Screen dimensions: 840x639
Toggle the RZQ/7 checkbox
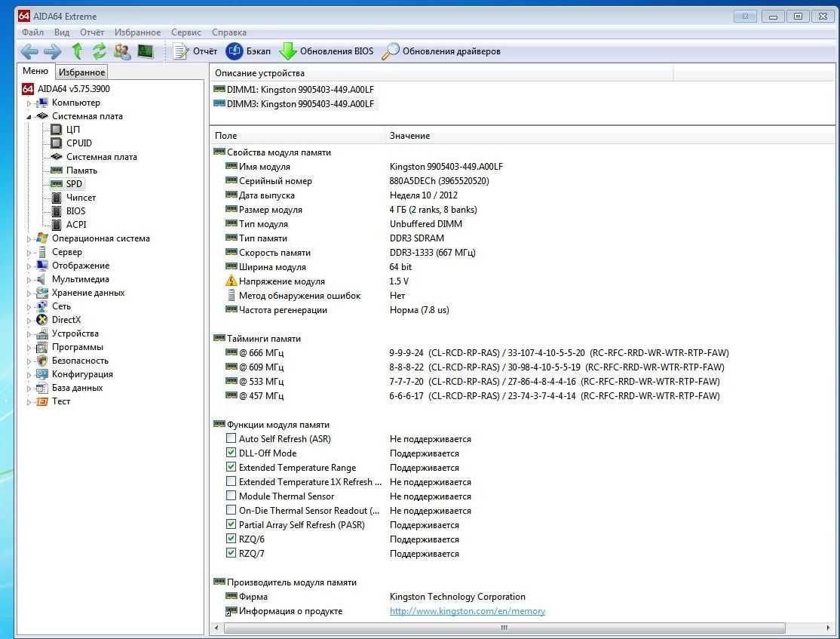coord(231,553)
